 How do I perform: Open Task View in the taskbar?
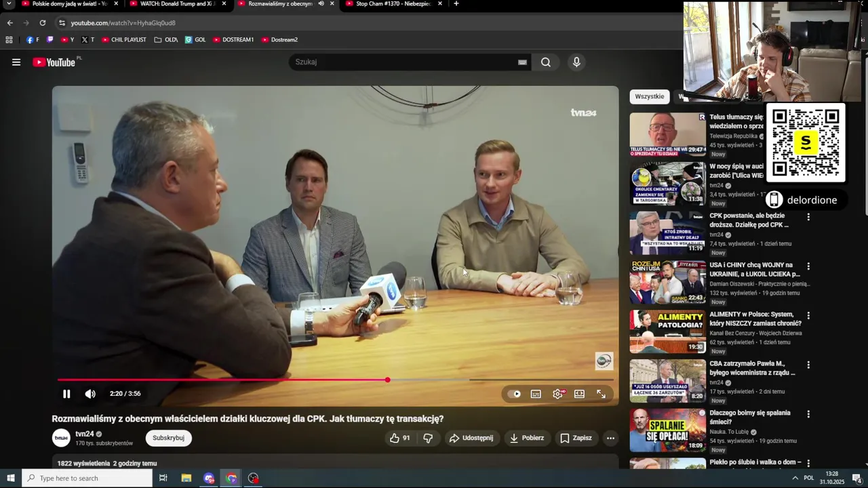pos(163,479)
